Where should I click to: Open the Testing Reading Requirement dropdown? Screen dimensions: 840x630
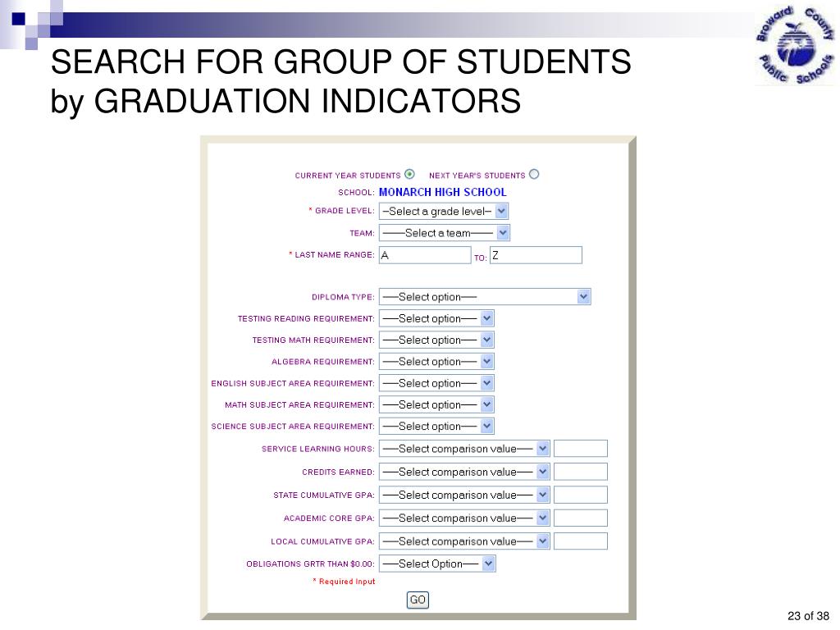[436, 318]
